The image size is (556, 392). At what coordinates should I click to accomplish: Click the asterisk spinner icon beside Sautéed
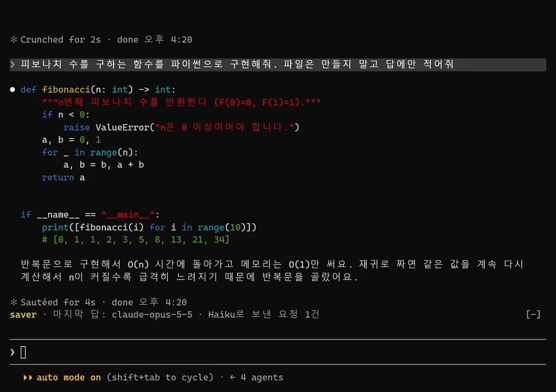(13, 302)
